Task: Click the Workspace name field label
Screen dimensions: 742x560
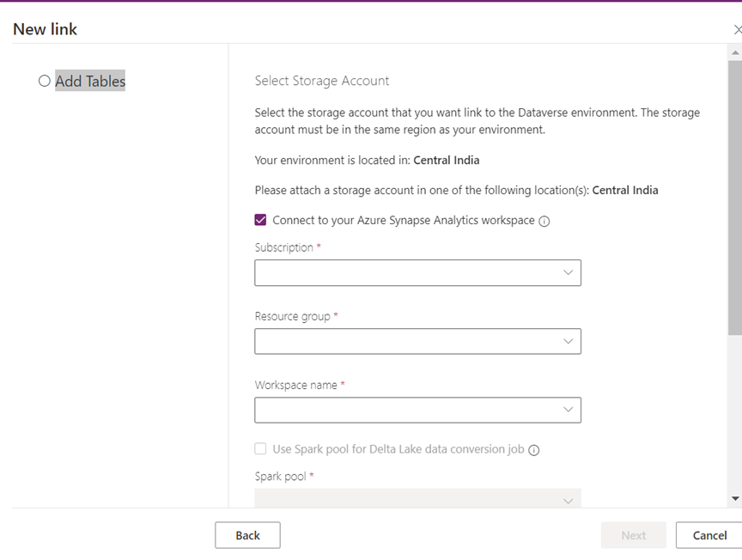Action: point(295,386)
